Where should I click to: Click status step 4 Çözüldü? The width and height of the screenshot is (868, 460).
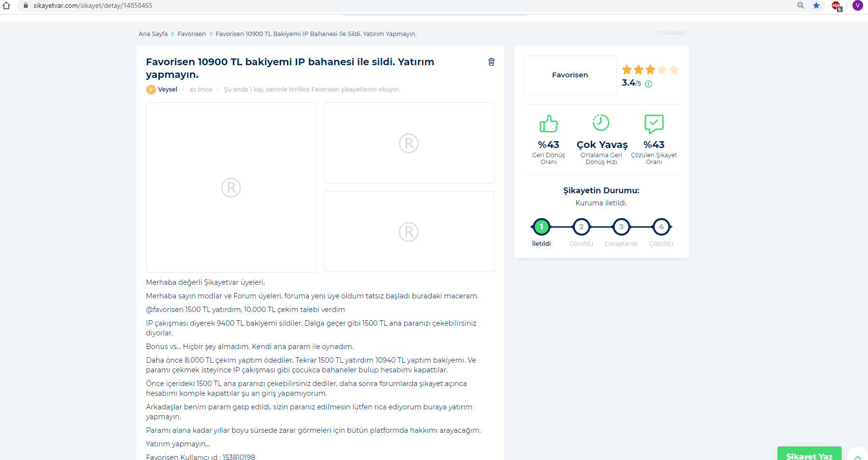tap(661, 227)
